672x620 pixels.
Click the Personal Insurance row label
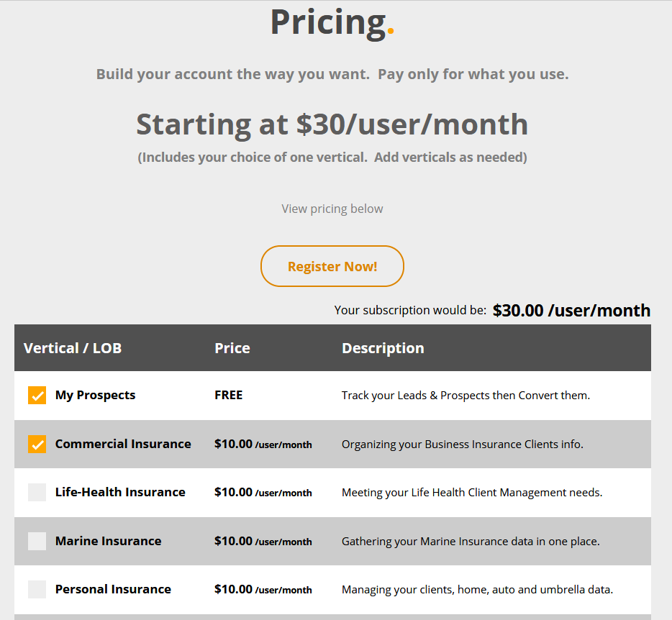(113, 589)
